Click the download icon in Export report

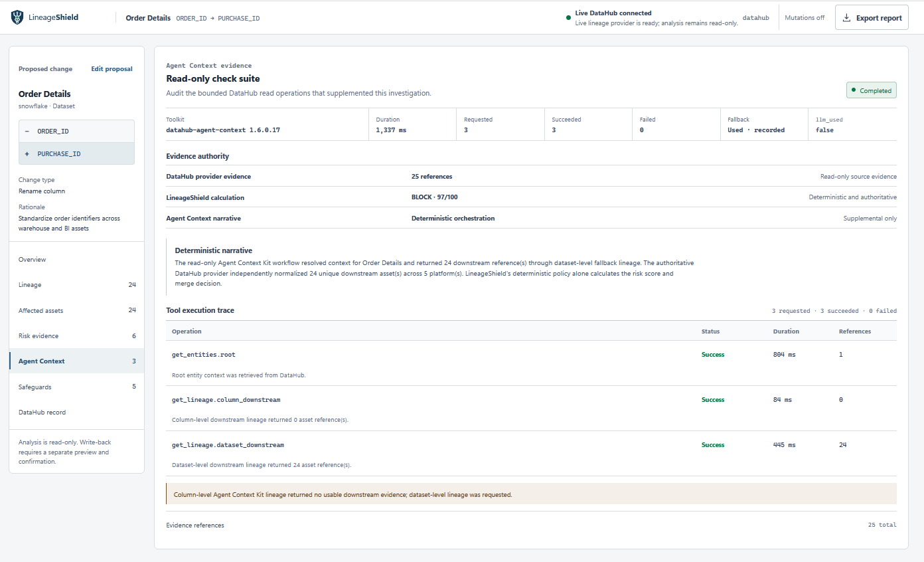point(846,18)
